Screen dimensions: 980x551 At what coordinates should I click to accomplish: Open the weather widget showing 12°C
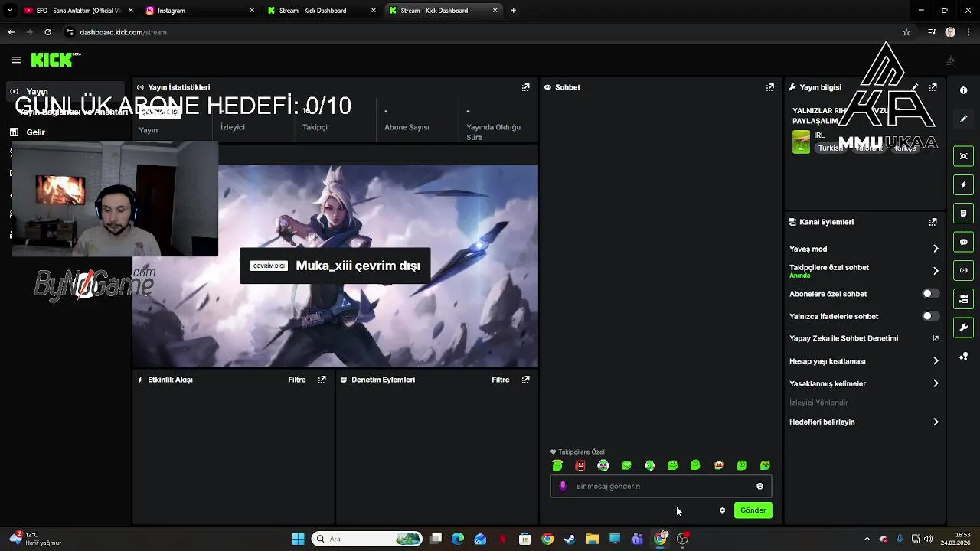point(35,539)
